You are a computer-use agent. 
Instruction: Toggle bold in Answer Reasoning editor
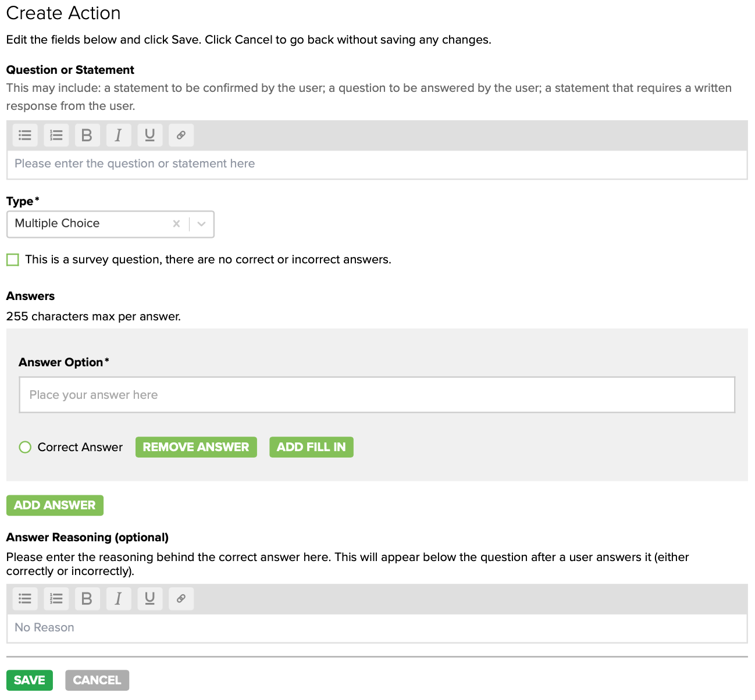(x=87, y=598)
